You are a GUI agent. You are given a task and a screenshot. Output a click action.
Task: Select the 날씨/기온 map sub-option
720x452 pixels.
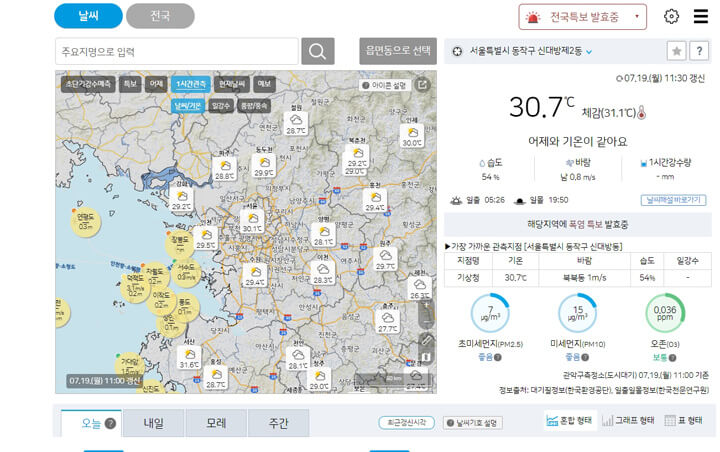pos(188,106)
